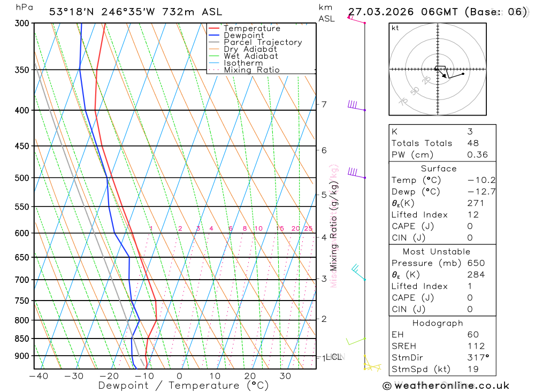Click the pink mixing ratio label 15
The width and height of the screenshot is (535, 392).
pos(280,228)
